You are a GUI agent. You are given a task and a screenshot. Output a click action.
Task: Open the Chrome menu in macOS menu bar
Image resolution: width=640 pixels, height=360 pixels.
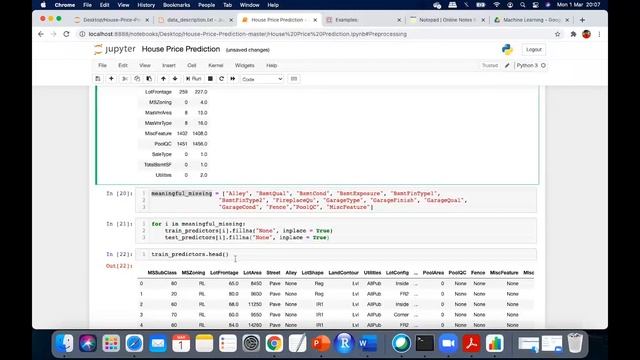point(64,5)
